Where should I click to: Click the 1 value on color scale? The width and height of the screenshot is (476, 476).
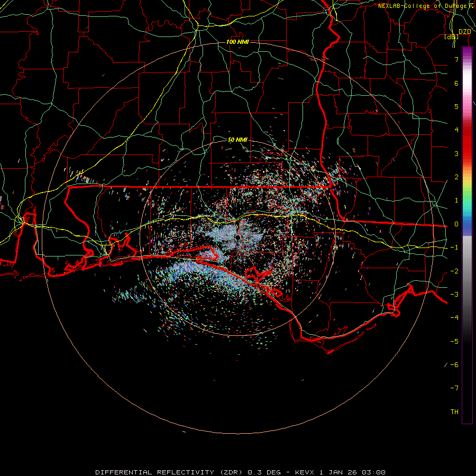pyautogui.click(x=456, y=200)
